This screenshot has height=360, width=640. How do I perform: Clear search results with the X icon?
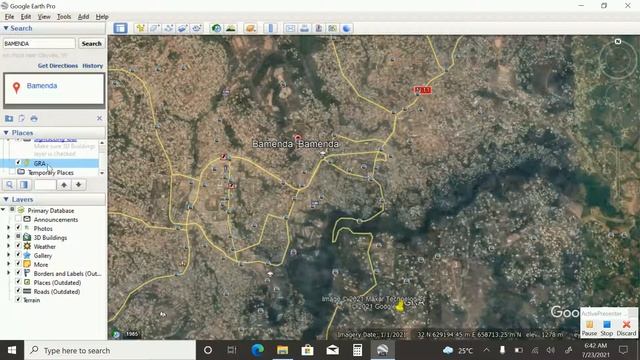[x=99, y=118]
